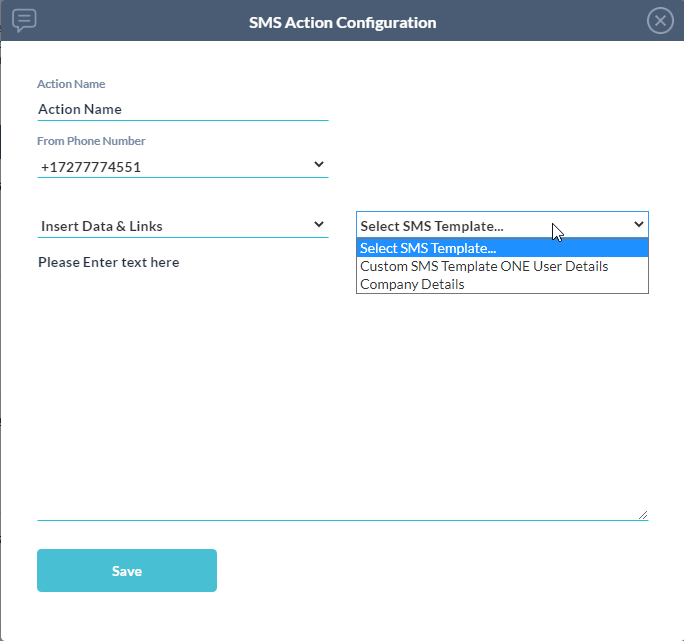Image resolution: width=684 pixels, height=641 pixels.
Task: Click the Action Name field label
Action: coord(71,84)
